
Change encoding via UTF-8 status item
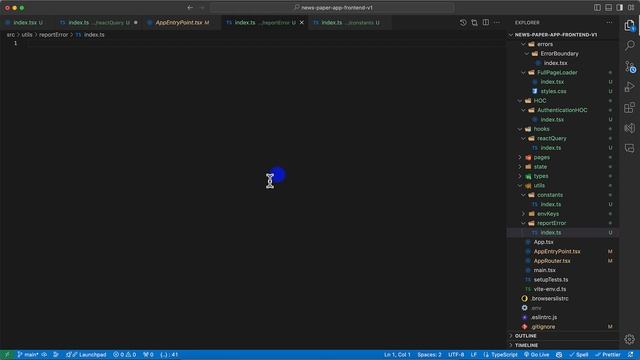pos(456,355)
